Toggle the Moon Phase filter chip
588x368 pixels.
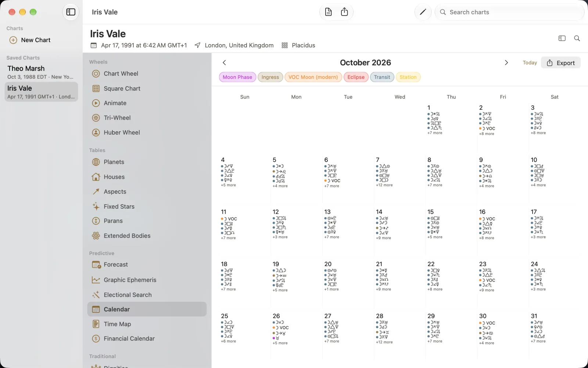click(x=237, y=77)
